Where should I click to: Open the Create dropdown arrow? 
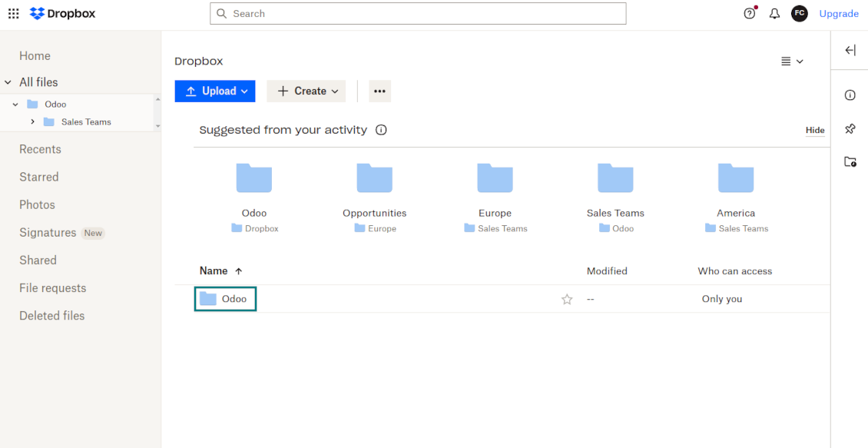[335, 91]
